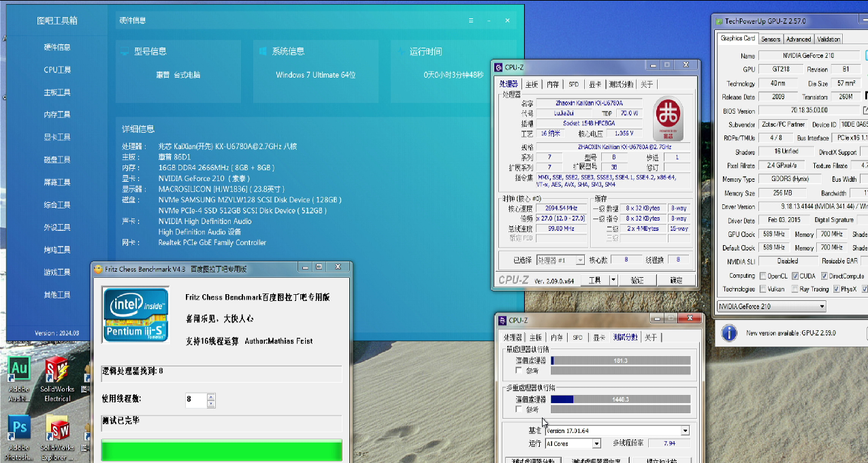
Task: Switch to 处理器 tab in lower CPU-Z
Action: [513, 337]
